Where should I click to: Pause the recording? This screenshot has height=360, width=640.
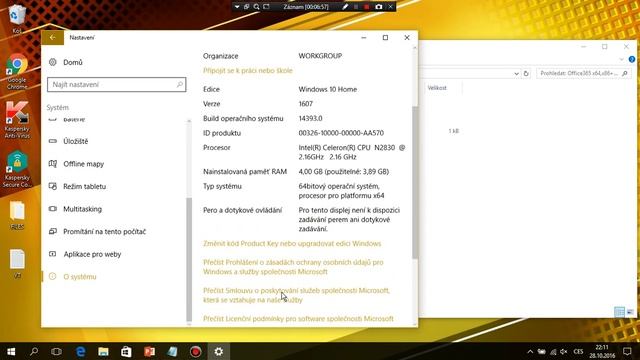(356, 7)
